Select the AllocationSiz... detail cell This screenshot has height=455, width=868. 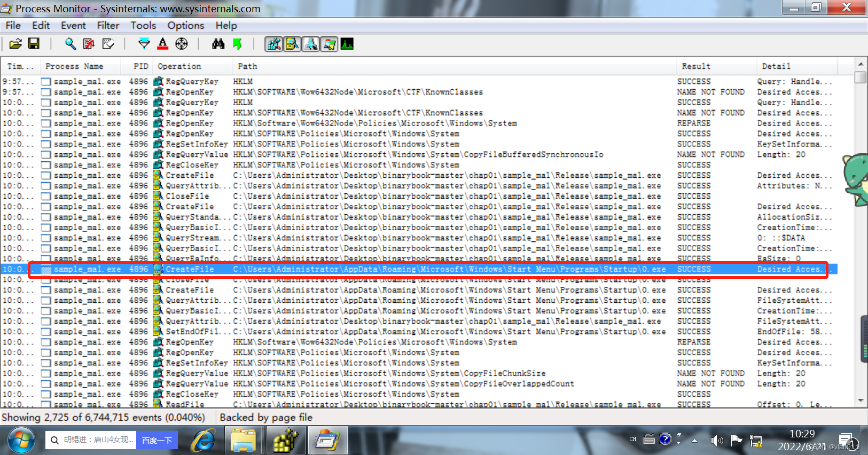pos(794,217)
